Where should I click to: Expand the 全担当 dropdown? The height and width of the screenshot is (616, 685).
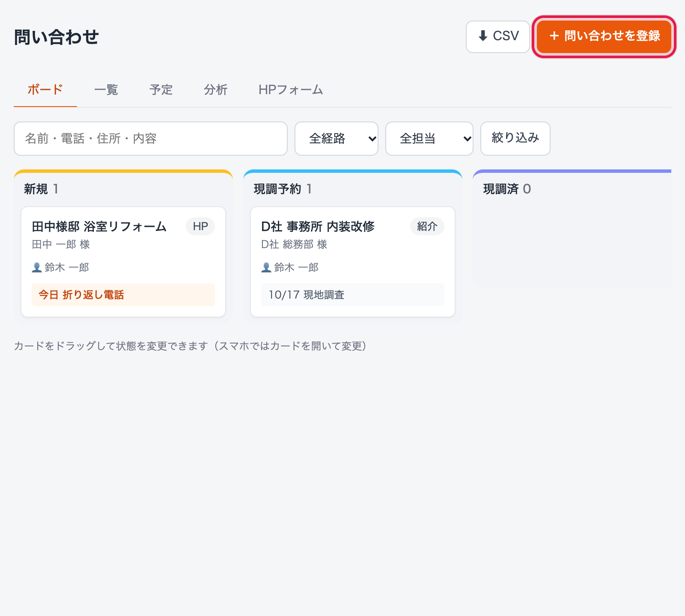click(x=429, y=139)
